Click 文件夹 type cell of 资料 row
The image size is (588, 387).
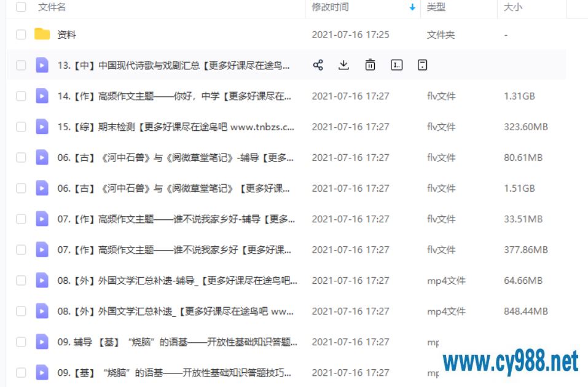click(x=441, y=34)
